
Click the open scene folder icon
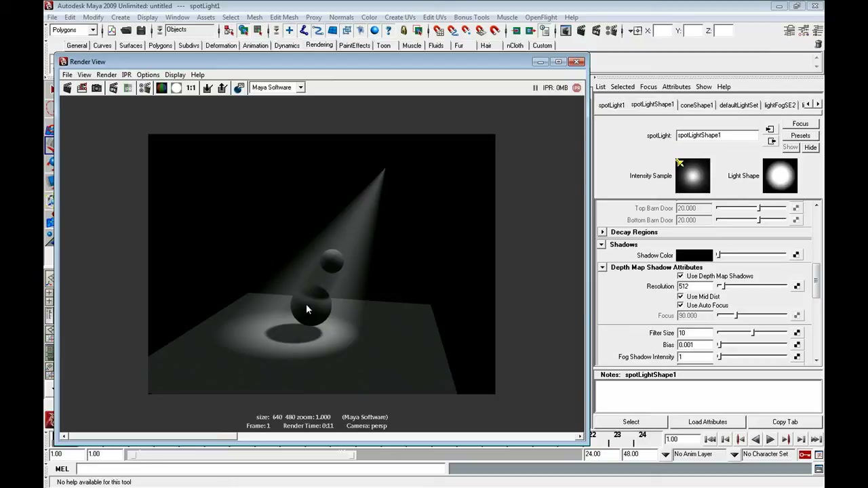(126, 30)
